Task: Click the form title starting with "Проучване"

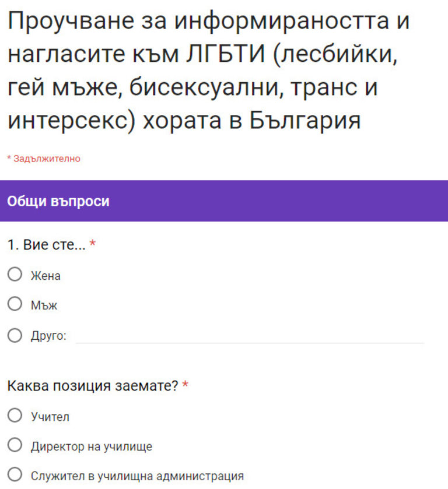Action: (x=208, y=71)
